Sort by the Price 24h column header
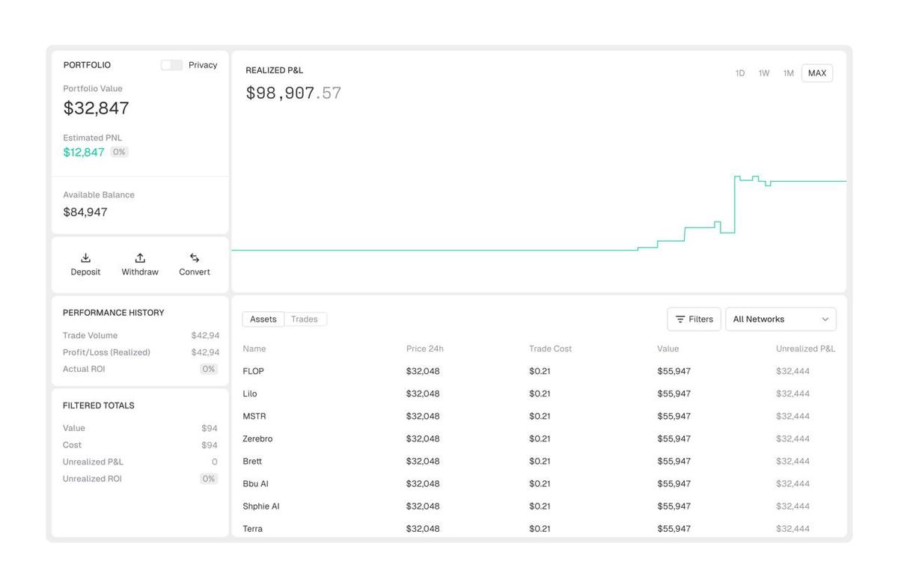898x588 pixels. (x=425, y=349)
